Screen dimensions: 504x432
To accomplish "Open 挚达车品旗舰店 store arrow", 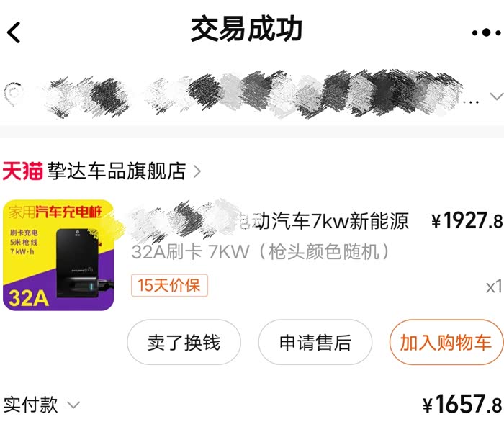I will click(x=197, y=171).
